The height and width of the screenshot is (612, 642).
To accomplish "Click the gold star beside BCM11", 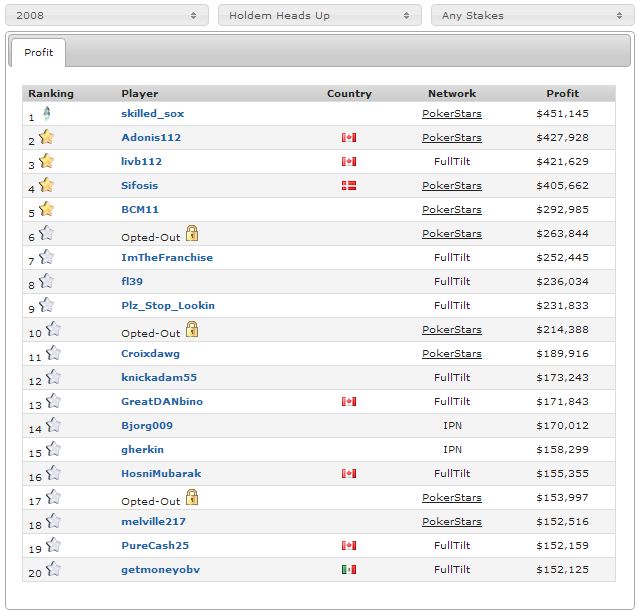I will point(47,209).
